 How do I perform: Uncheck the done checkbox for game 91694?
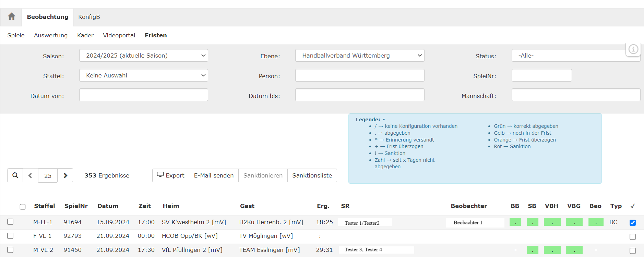click(x=632, y=223)
